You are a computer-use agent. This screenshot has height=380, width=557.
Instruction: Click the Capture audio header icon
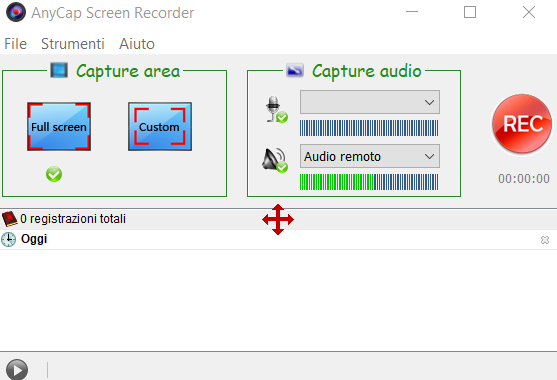295,70
